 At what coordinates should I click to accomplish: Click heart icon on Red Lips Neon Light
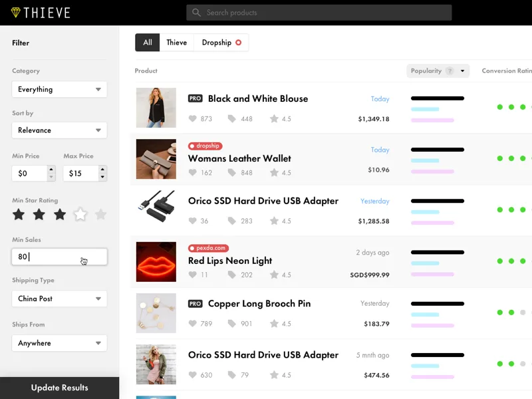point(192,275)
